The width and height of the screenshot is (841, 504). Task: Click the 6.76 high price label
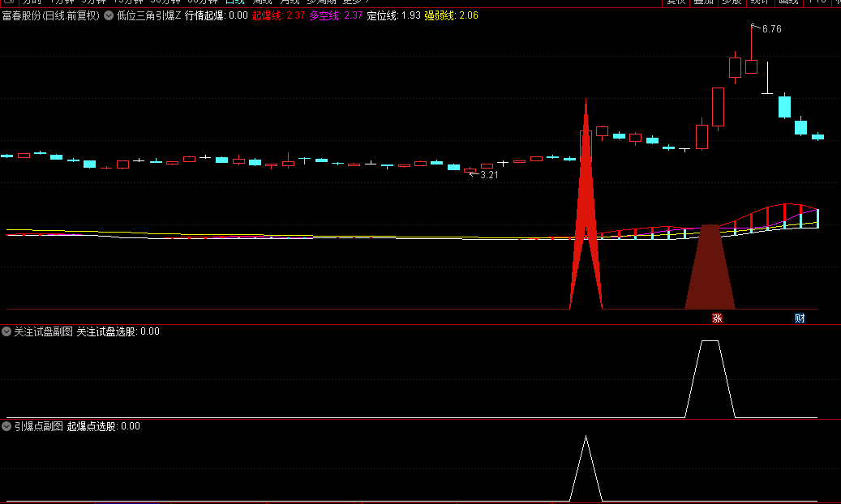pyautogui.click(x=772, y=29)
